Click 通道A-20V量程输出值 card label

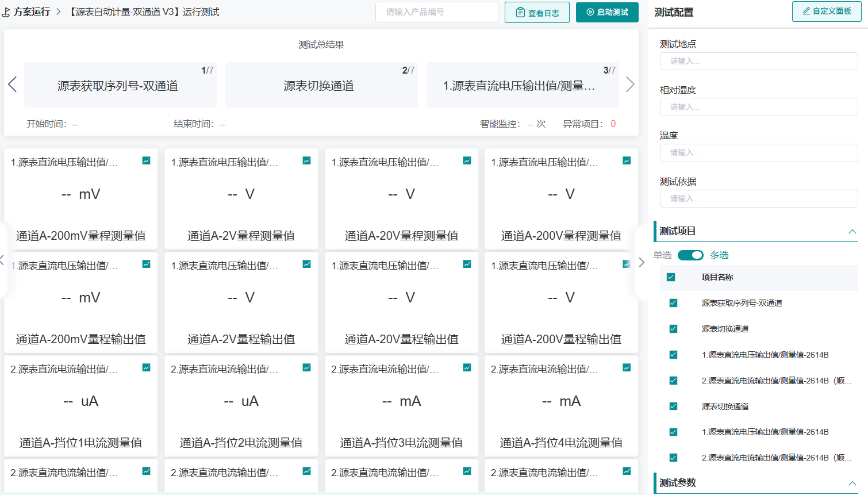(402, 339)
